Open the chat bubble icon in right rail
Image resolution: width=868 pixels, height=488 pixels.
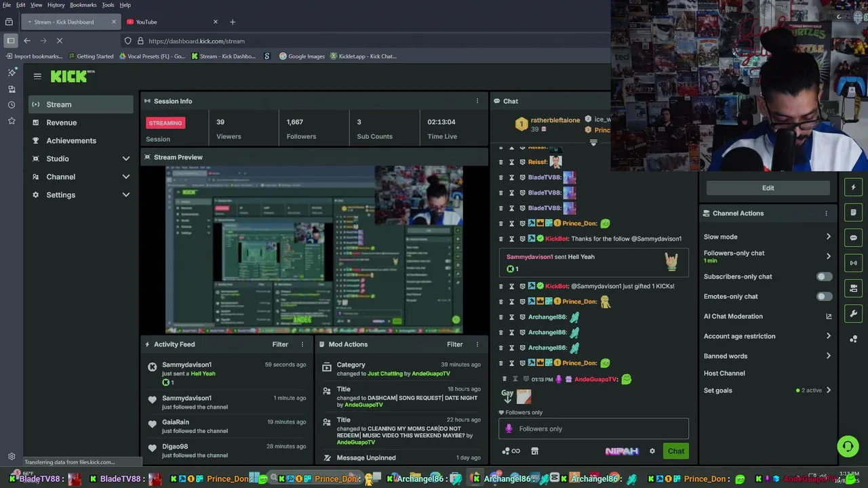853,238
